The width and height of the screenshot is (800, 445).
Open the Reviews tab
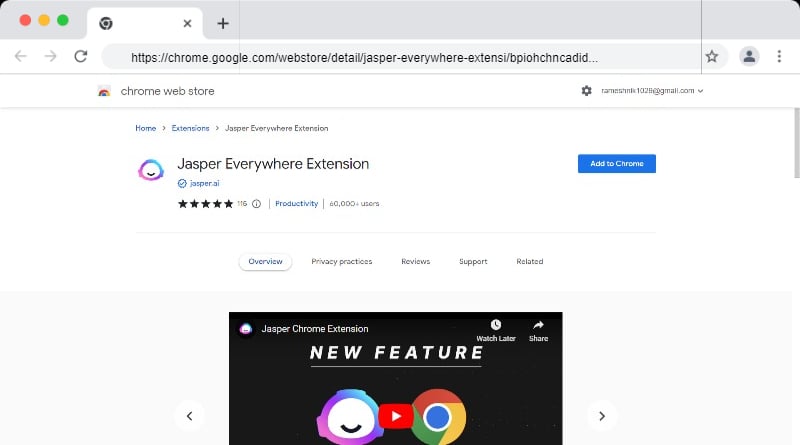(415, 261)
